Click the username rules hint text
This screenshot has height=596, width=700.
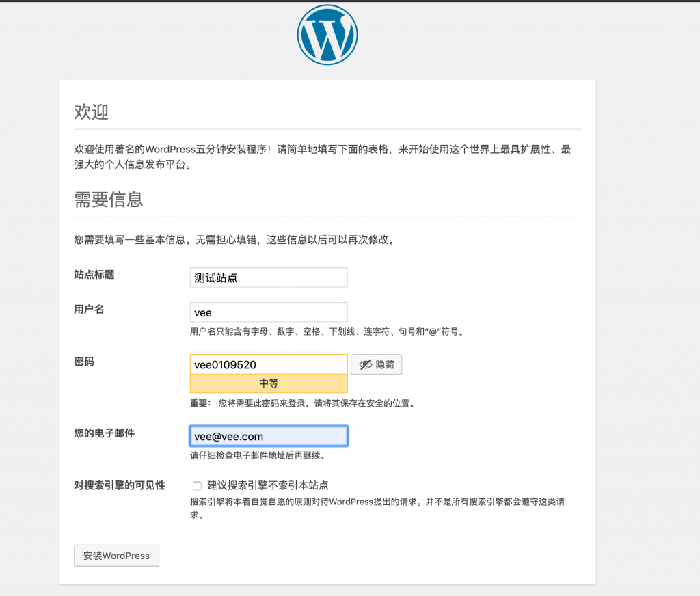(x=327, y=331)
